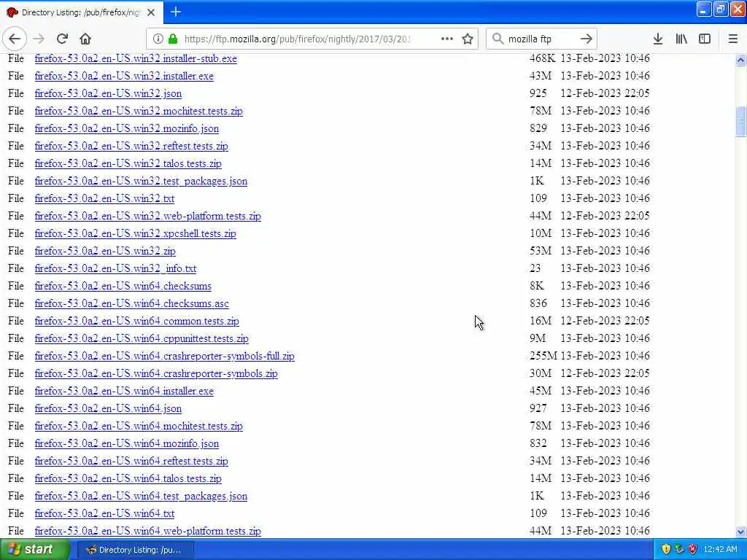This screenshot has width=747, height=560.
Task: Download win64.crashreporter-symbols-full.zip
Action: coord(164,356)
